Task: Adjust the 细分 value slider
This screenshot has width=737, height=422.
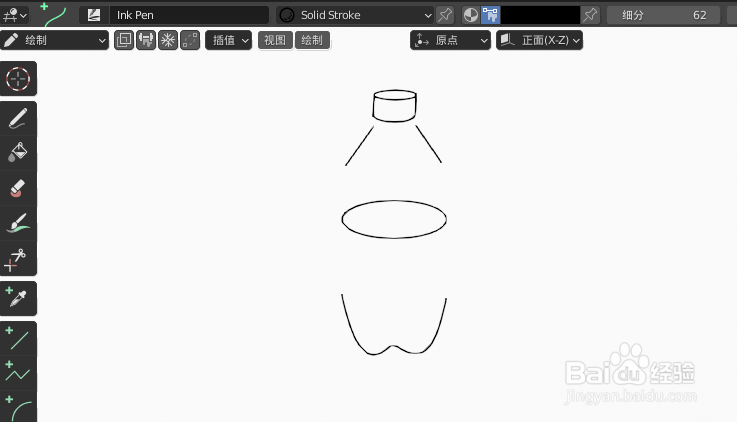Action: pos(663,15)
